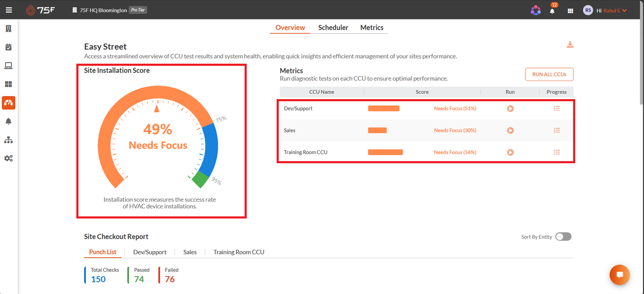Open the laptop icon in sidebar

pyautogui.click(x=8, y=66)
